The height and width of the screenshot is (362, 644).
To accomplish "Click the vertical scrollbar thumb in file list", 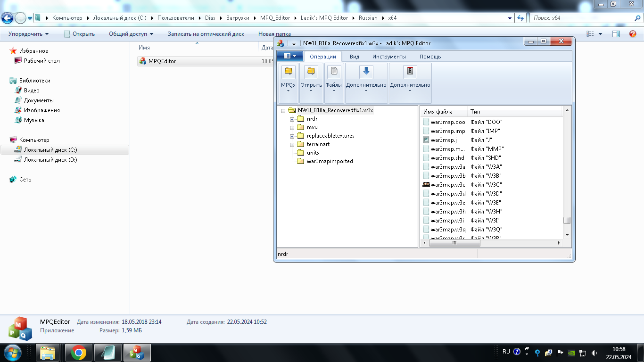I will 567,220.
